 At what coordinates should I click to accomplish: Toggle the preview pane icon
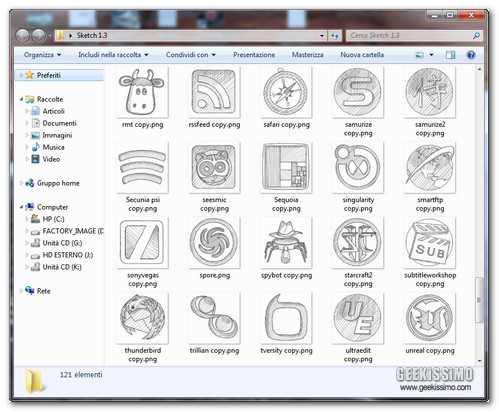(x=450, y=55)
